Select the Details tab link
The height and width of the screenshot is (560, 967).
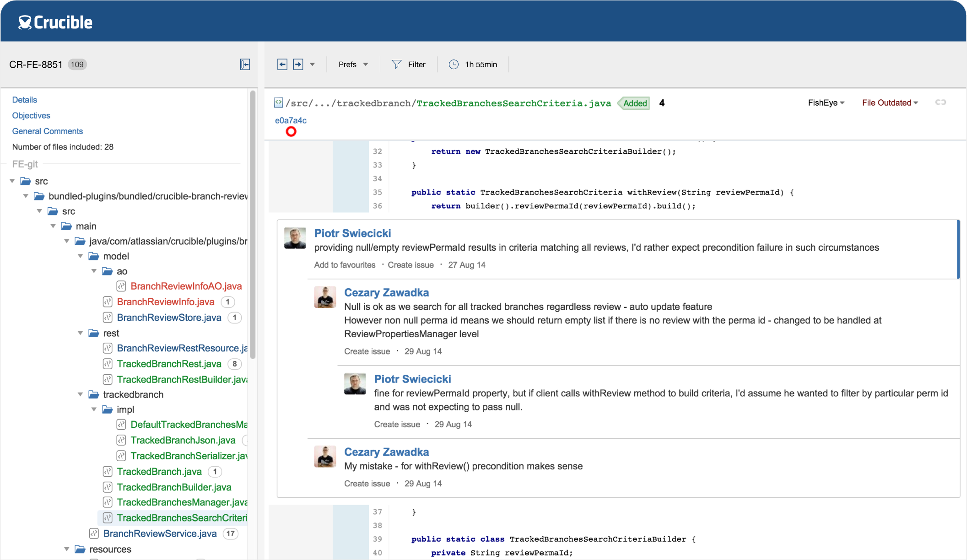click(25, 99)
